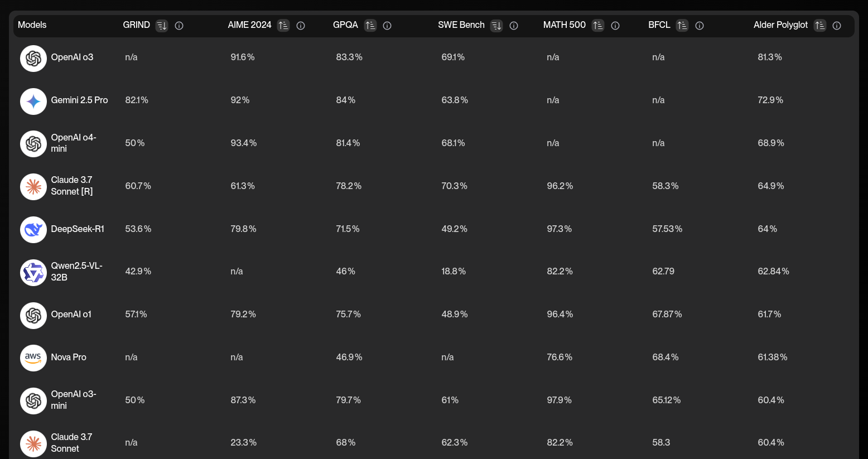Show SWE Bench info icon
868x459 pixels.
(514, 26)
